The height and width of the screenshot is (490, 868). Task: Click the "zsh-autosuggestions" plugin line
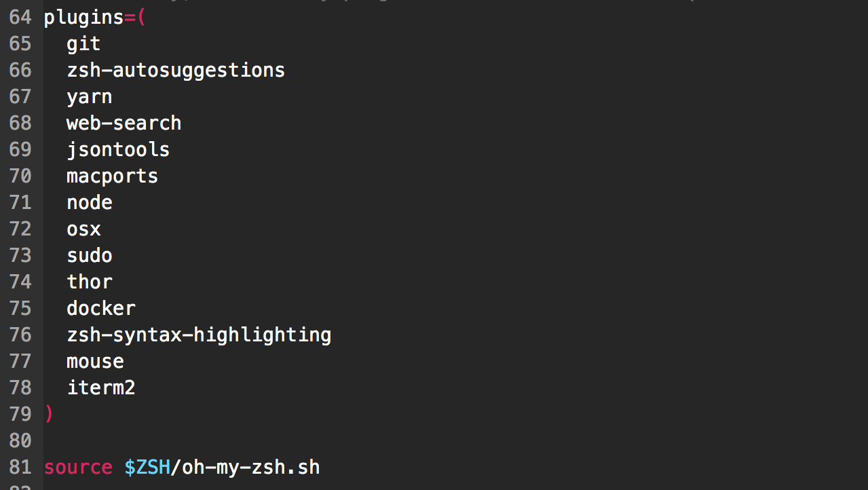click(x=175, y=71)
